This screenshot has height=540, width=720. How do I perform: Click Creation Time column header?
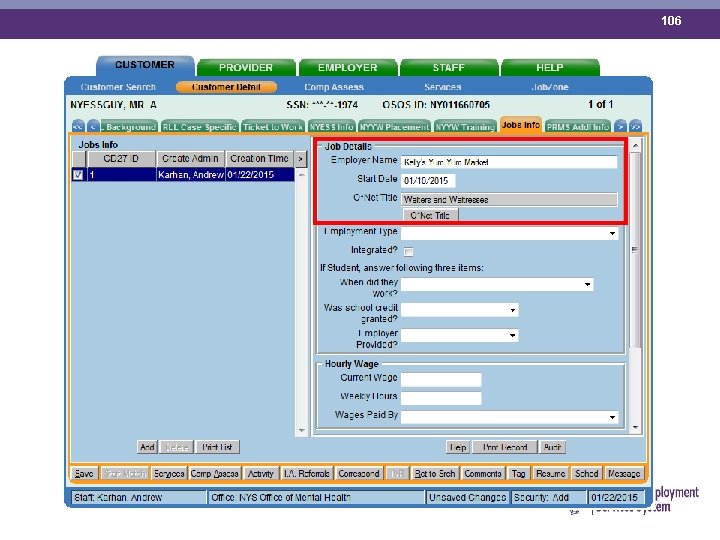point(259,159)
